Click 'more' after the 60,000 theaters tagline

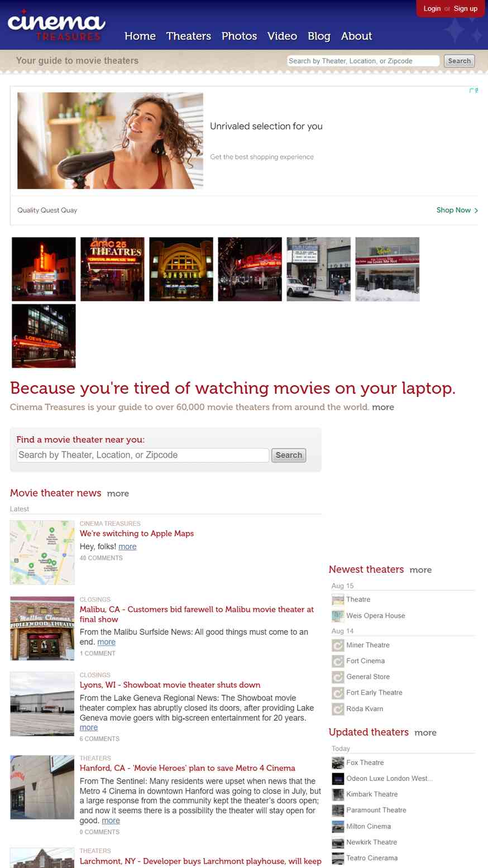383,407
